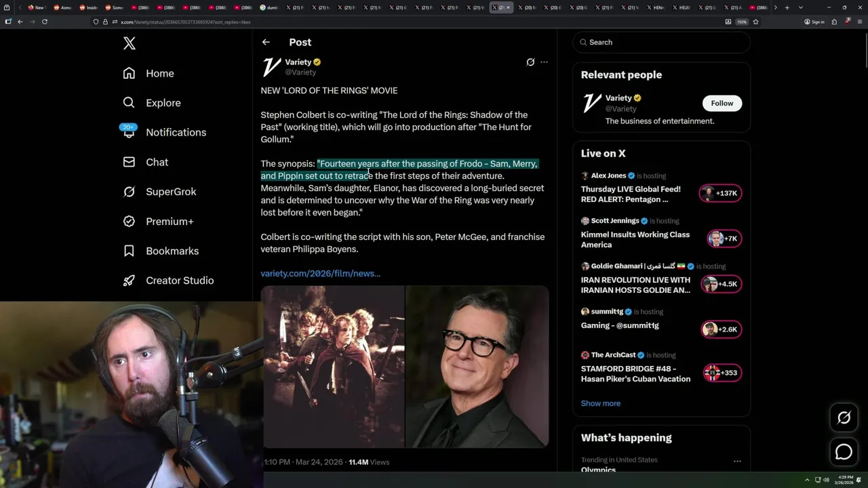
Task: Click the Grok icon on Variety's post
Action: [x=530, y=62]
